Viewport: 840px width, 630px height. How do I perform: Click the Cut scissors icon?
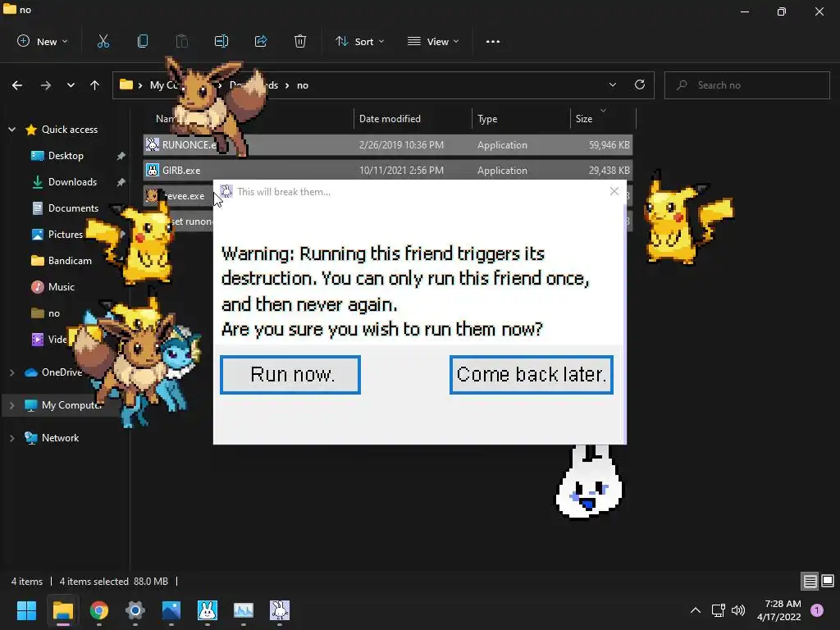(x=103, y=41)
